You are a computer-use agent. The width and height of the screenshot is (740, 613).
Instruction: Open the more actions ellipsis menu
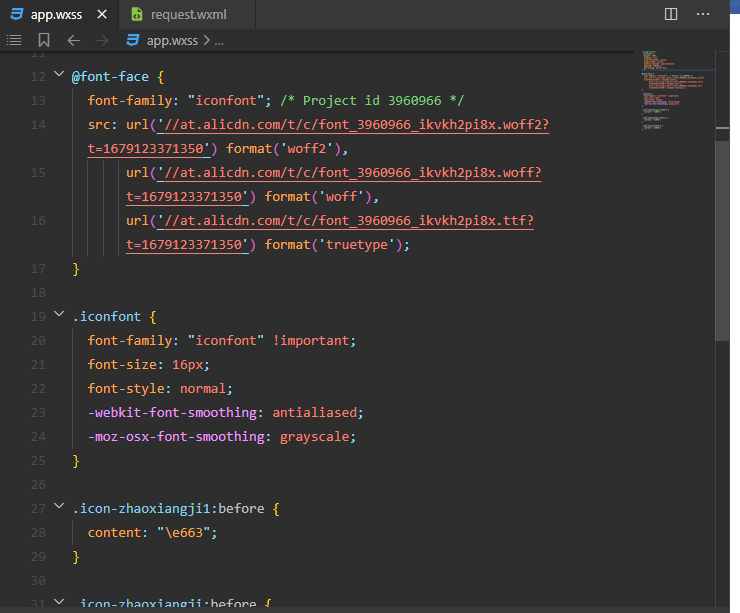[x=703, y=14]
